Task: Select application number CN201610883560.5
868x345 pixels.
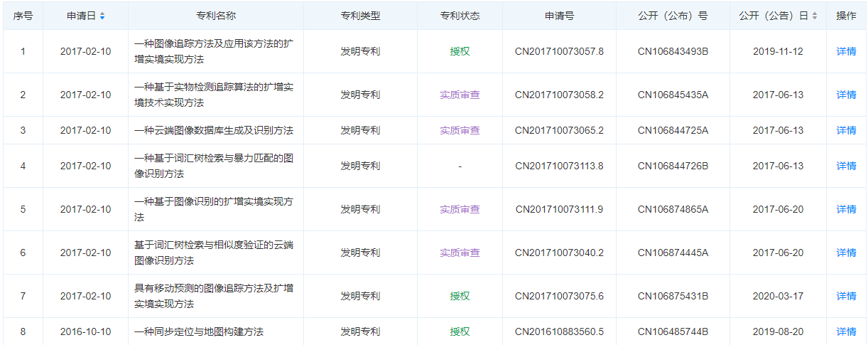Action: coord(560,331)
